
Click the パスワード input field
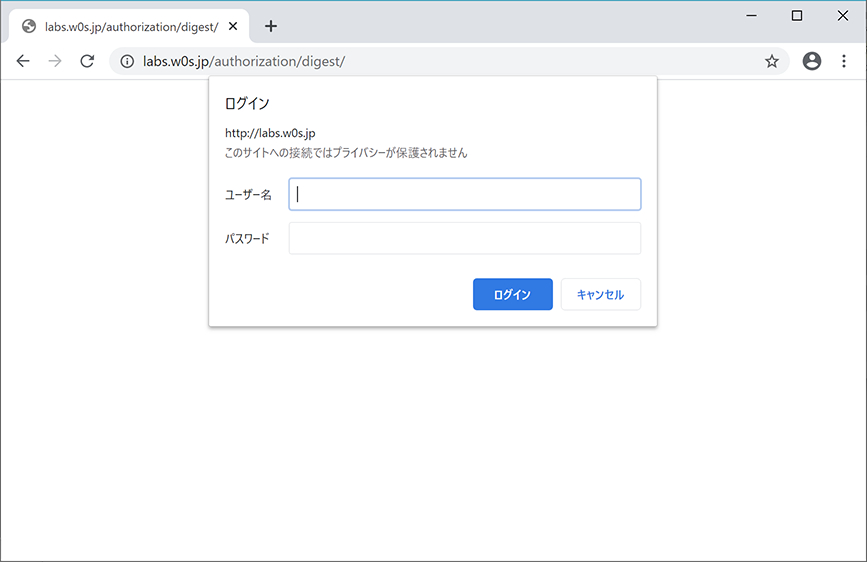coord(464,238)
